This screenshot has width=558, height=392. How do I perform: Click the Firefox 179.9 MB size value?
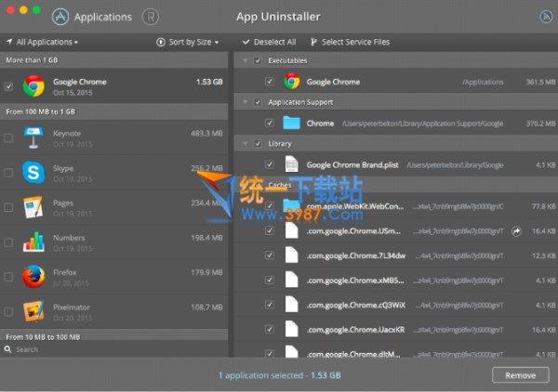pos(206,272)
